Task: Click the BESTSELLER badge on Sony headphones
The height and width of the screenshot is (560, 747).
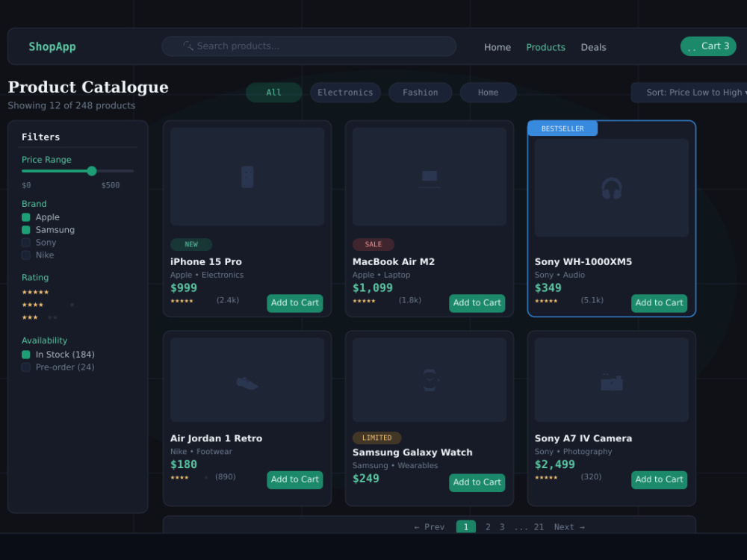Action: (x=562, y=128)
